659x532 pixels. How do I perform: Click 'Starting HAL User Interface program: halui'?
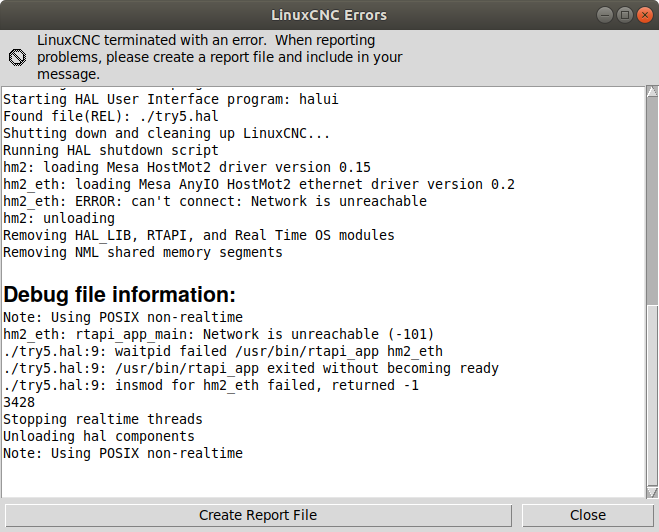click(x=171, y=99)
